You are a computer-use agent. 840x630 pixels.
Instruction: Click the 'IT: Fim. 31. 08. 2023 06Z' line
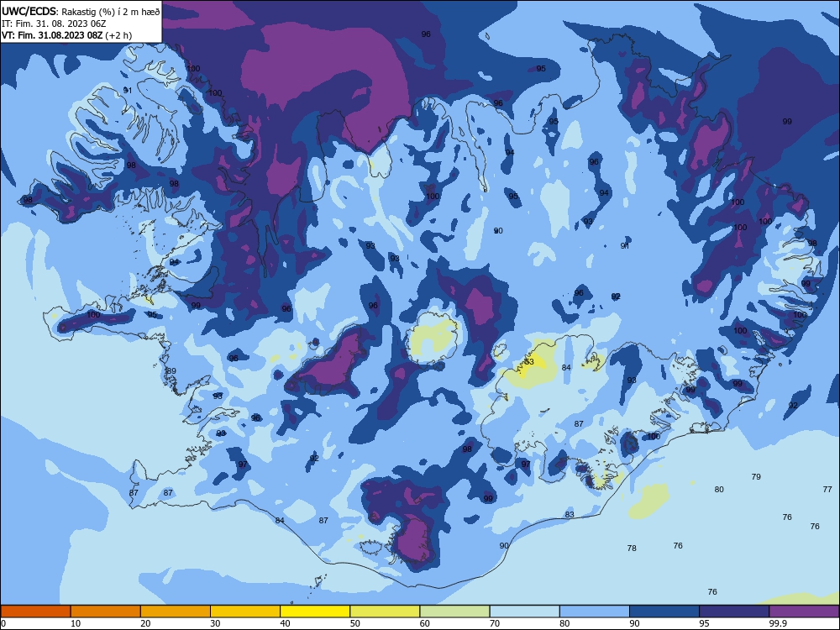click(54, 24)
